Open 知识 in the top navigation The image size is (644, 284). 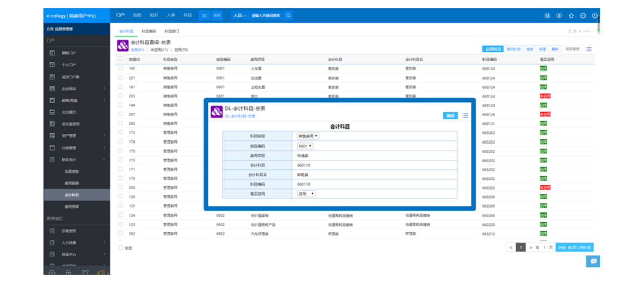pyautogui.click(x=154, y=16)
